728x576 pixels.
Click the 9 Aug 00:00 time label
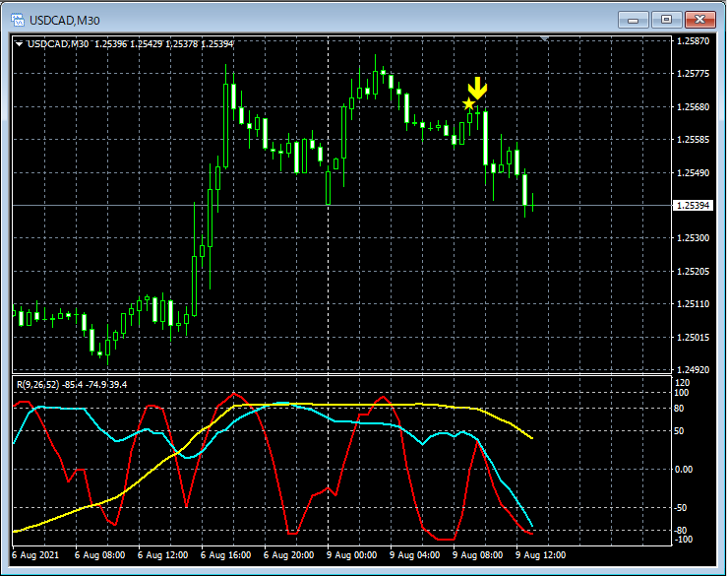coord(351,555)
